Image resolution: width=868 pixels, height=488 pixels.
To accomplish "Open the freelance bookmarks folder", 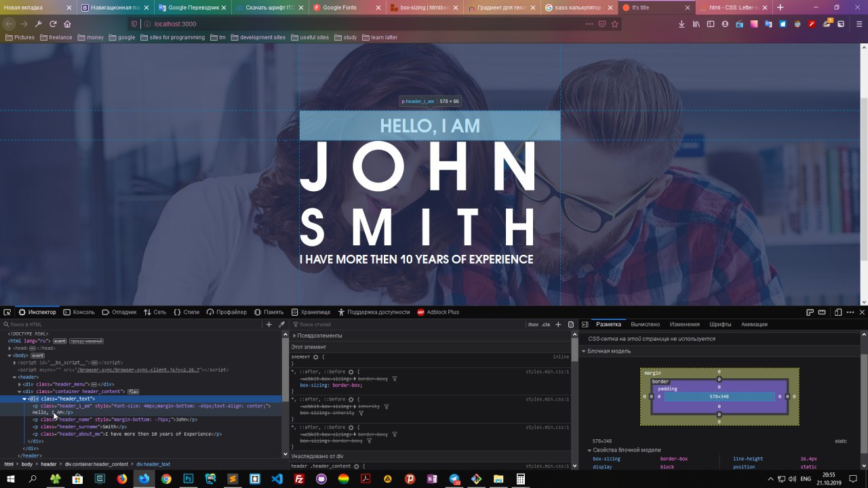I will pos(56,38).
